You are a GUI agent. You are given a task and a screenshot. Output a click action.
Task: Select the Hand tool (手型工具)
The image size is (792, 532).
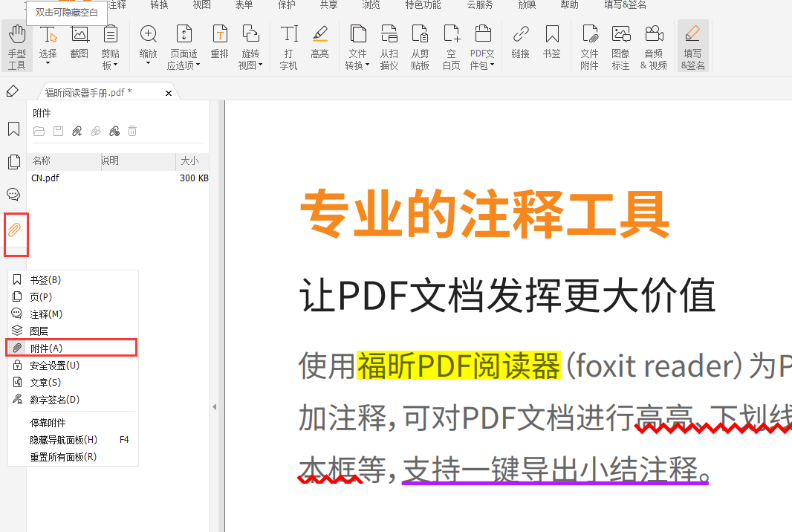16,46
